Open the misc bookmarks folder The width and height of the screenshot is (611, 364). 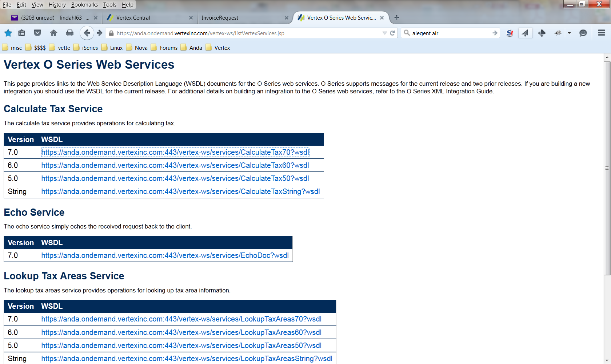pyautogui.click(x=12, y=48)
